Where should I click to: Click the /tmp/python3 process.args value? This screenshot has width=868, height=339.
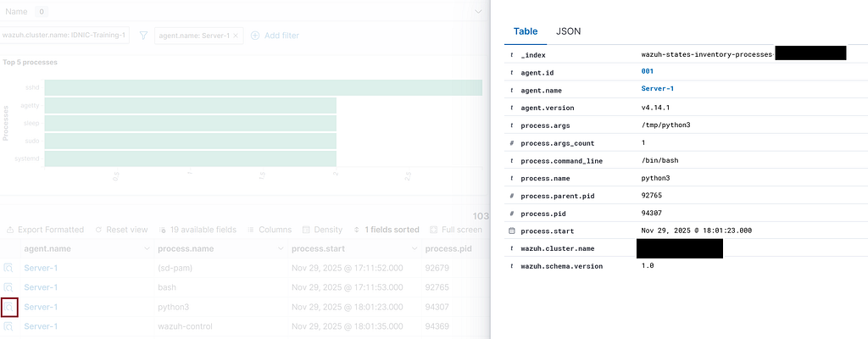click(x=665, y=125)
